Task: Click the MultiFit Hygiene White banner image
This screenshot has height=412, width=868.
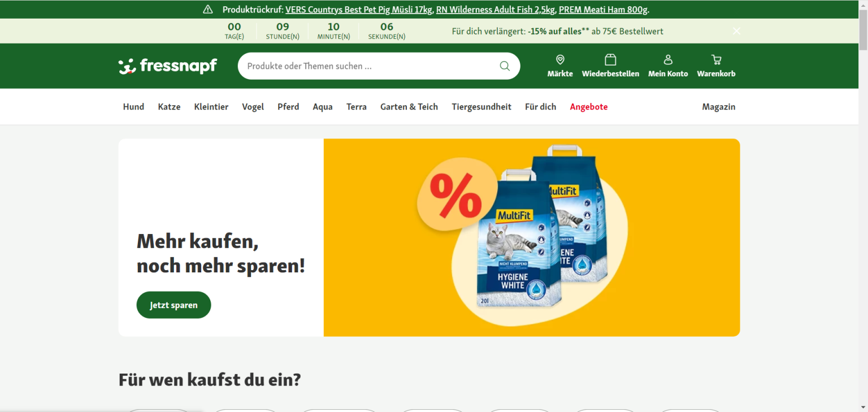Action: (532, 237)
